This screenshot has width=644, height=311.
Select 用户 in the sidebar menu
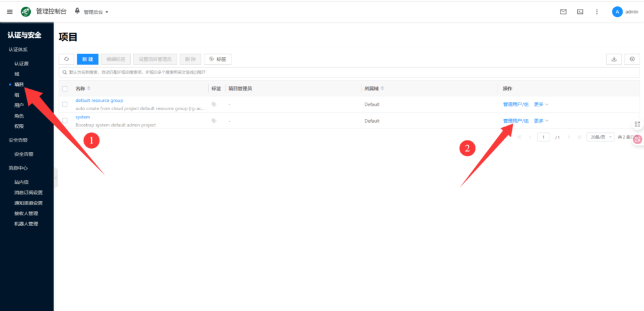pos(19,105)
